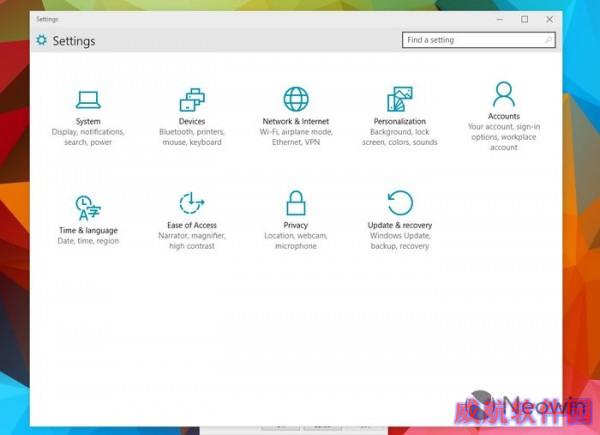Click the Update & recovery label

(x=400, y=225)
